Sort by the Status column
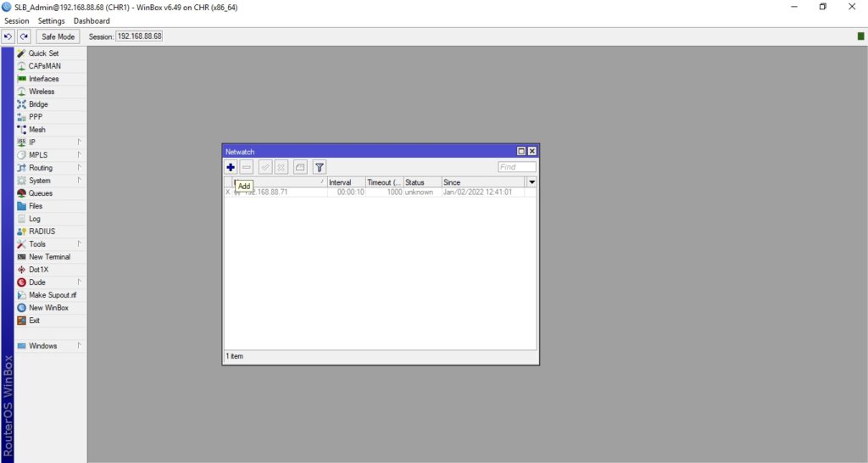The image size is (868, 463). coord(422,182)
